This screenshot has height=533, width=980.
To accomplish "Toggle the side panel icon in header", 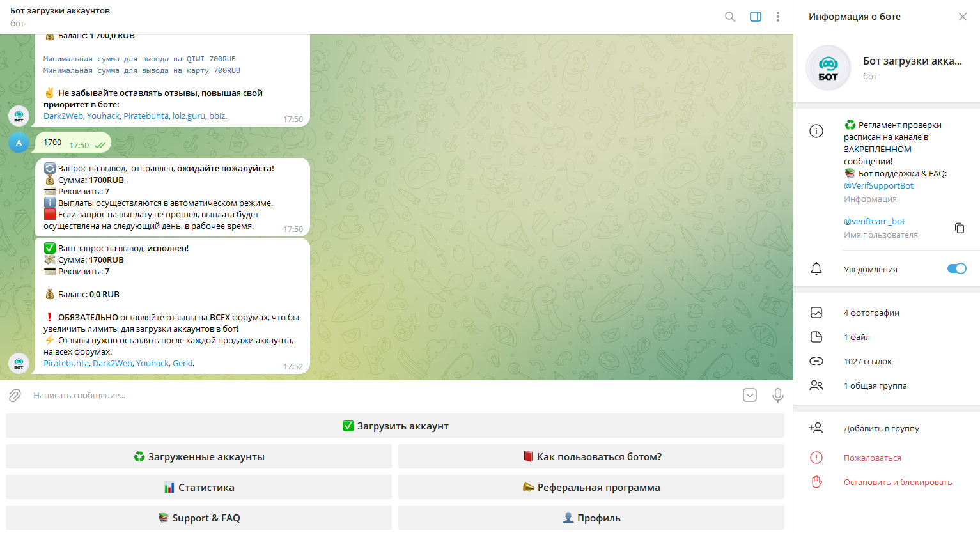I will coord(755,17).
